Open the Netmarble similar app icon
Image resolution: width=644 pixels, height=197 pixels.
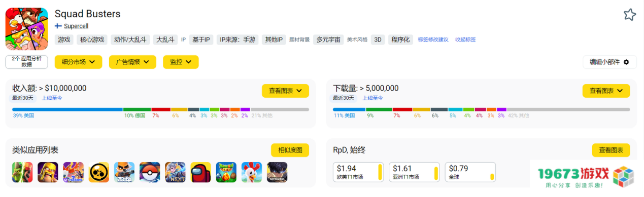coord(277,172)
